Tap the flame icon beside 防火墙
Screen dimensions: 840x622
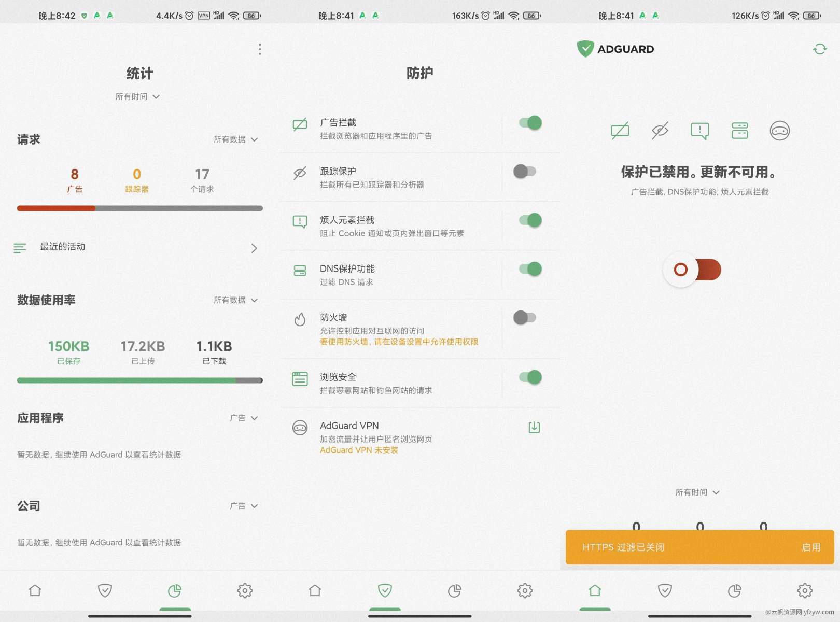point(300,319)
